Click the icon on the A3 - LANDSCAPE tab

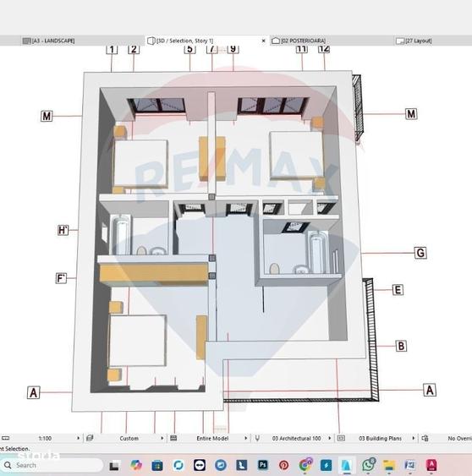pyautogui.click(x=27, y=41)
